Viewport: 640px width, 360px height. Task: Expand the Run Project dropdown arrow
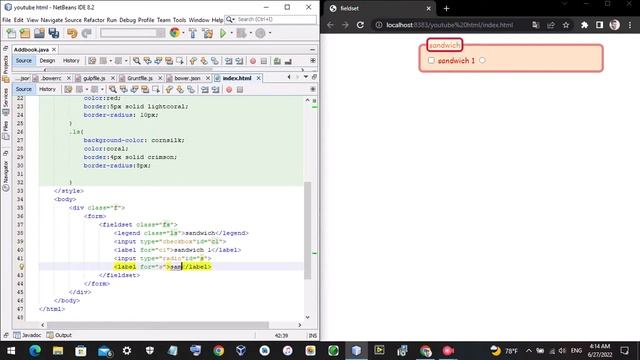[231, 33]
